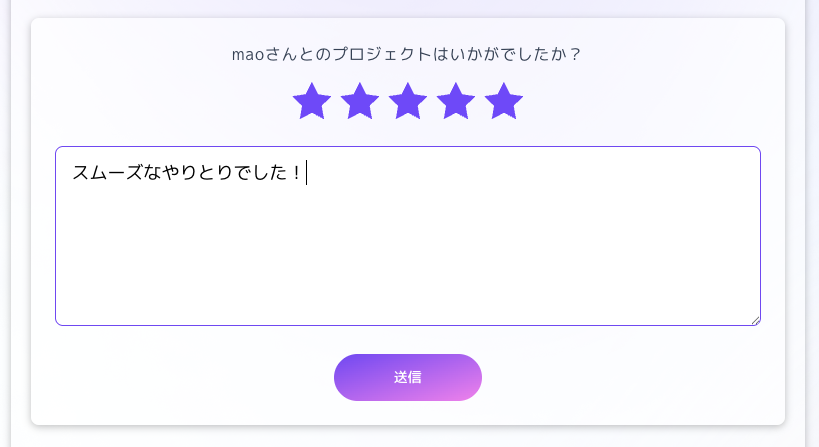Image resolution: width=819 pixels, height=447 pixels.
Task: Click the 送信 button
Action: tap(408, 377)
